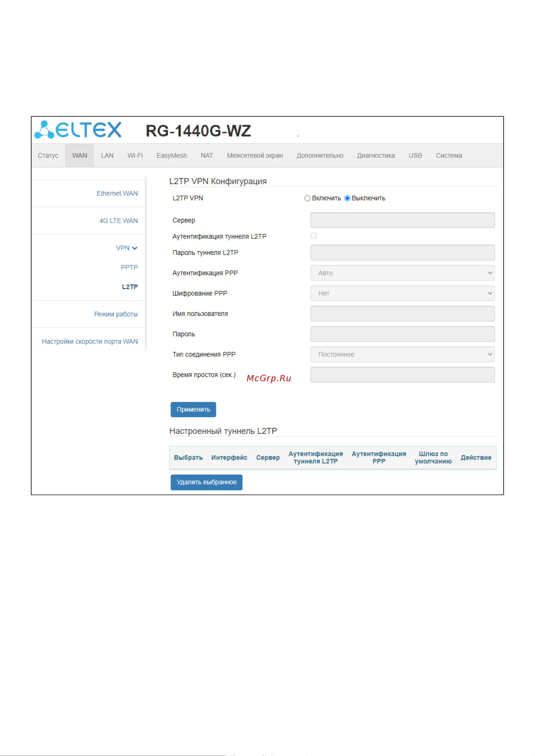Click the L2TP VPN Конфигурация heading
Image resolution: width=535 pixels, height=756 pixels.
pos(218,181)
